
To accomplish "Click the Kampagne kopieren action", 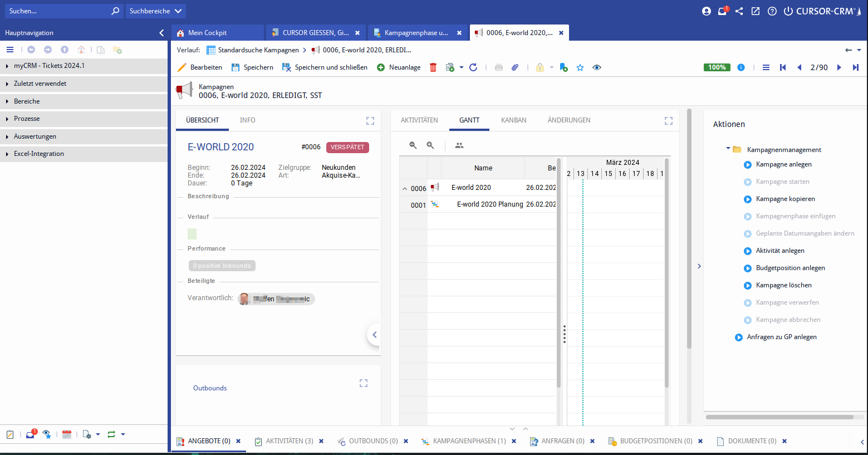I will click(785, 199).
